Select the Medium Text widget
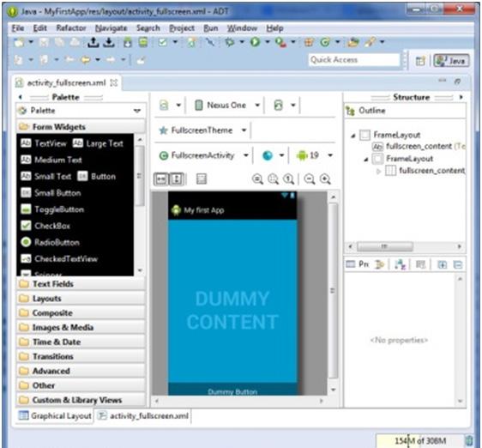This screenshot has height=448, width=482. [51, 160]
